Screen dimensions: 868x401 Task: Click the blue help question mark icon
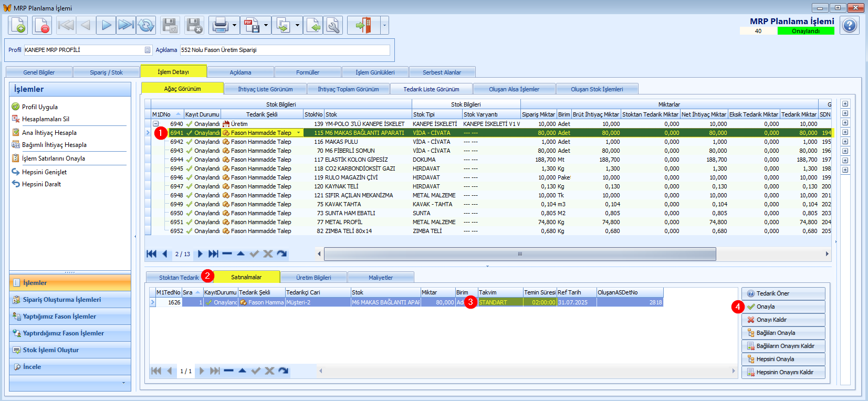850,25
